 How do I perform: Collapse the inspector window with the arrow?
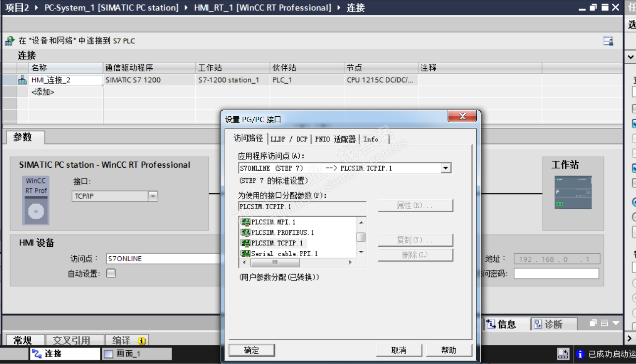[616, 323]
